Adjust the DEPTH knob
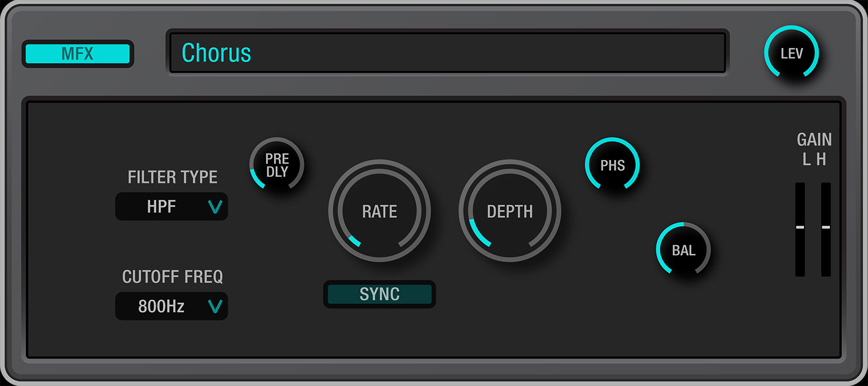 click(510, 211)
